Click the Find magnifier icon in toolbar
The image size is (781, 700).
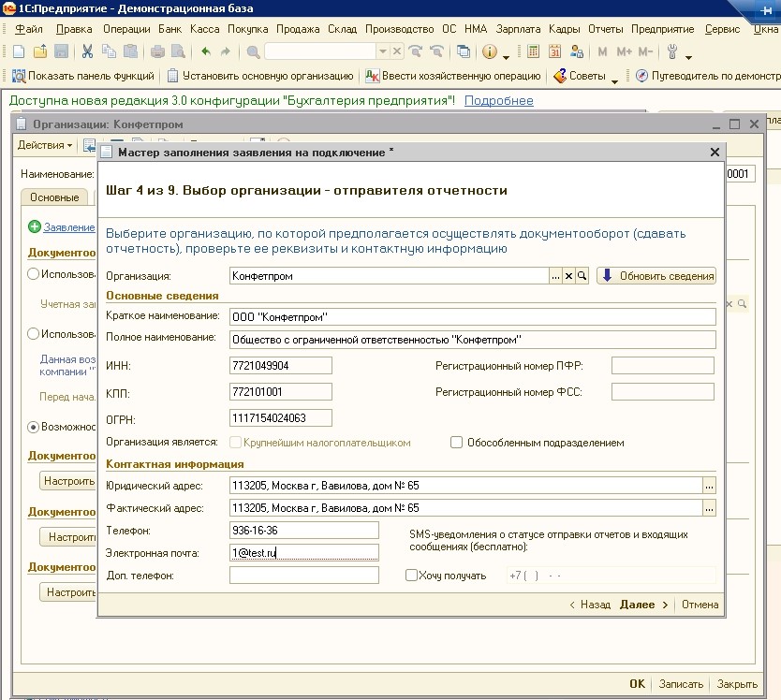point(253,51)
